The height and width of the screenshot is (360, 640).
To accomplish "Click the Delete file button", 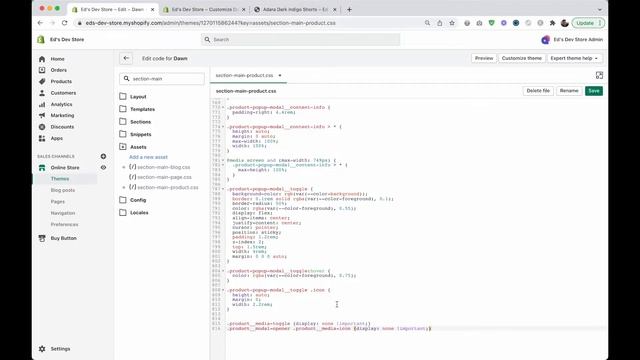I will (538, 91).
